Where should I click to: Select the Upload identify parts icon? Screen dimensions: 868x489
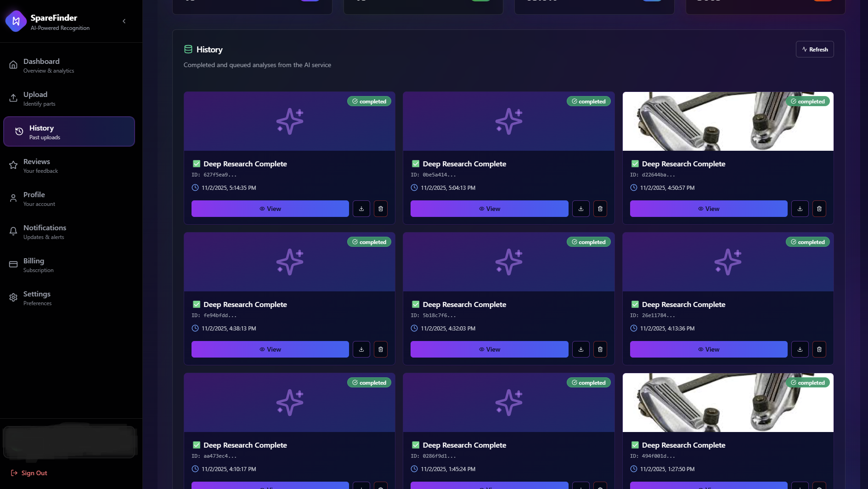[x=13, y=98]
